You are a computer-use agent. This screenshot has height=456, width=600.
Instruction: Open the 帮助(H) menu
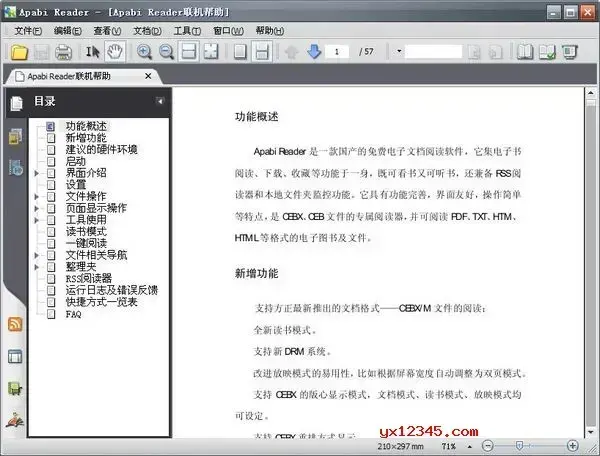(x=270, y=31)
